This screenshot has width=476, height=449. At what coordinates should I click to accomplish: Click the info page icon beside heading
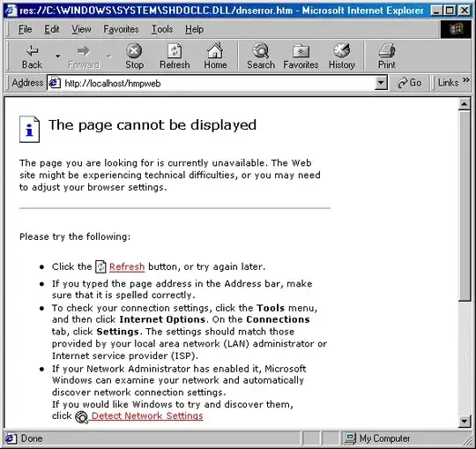coord(29,129)
